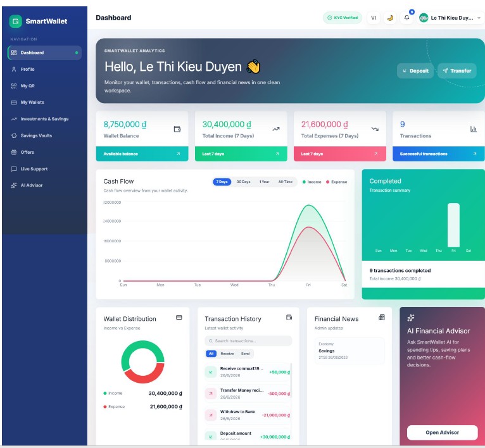Image resolution: width=485 pixels, height=448 pixels.
Task: Focus the Search transactions field
Action: [248, 340]
